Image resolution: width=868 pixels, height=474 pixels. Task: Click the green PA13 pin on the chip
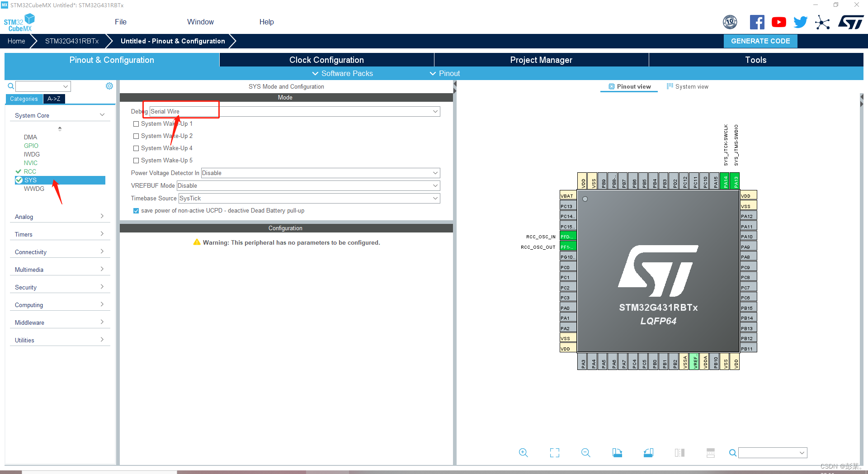(x=735, y=181)
